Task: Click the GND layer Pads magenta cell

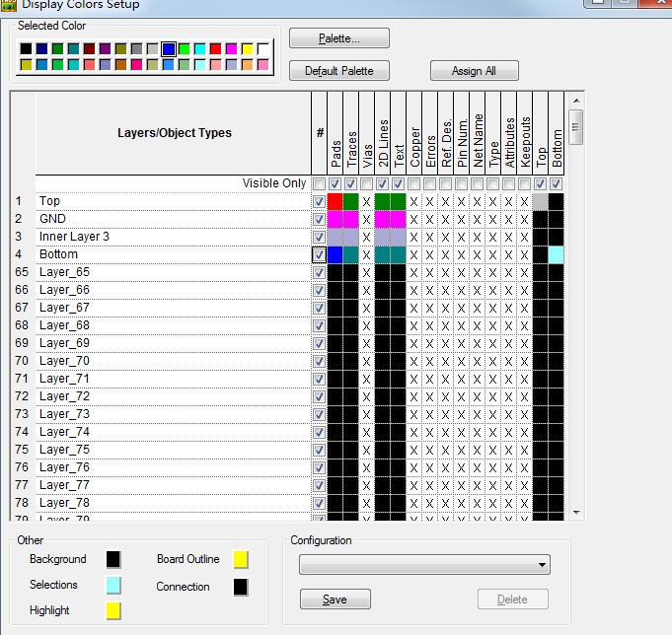Action: 335,219
